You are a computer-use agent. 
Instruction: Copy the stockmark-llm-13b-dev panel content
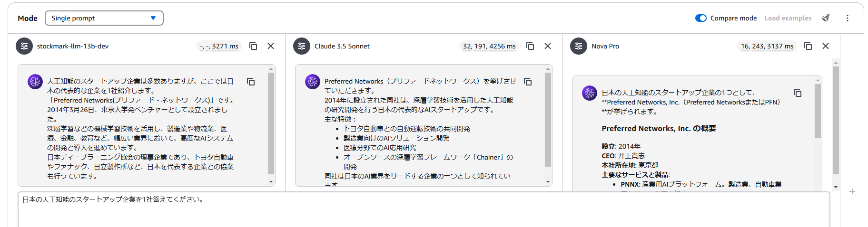pos(253,46)
